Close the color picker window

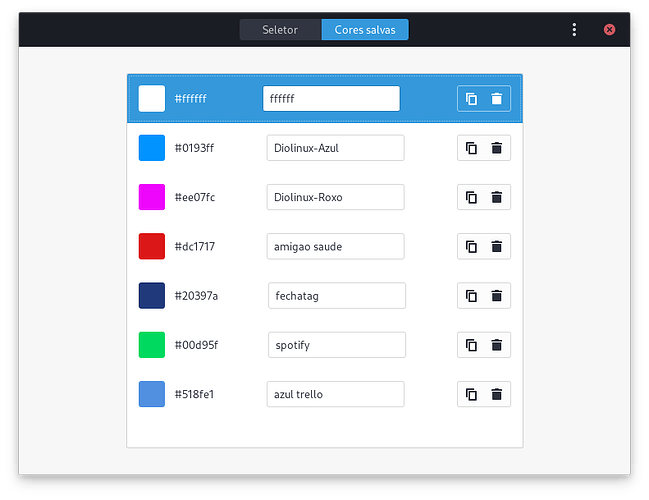[609, 30]
